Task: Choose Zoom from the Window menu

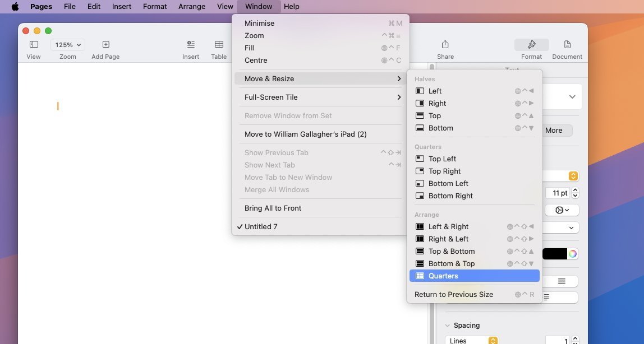Action: 320,36
